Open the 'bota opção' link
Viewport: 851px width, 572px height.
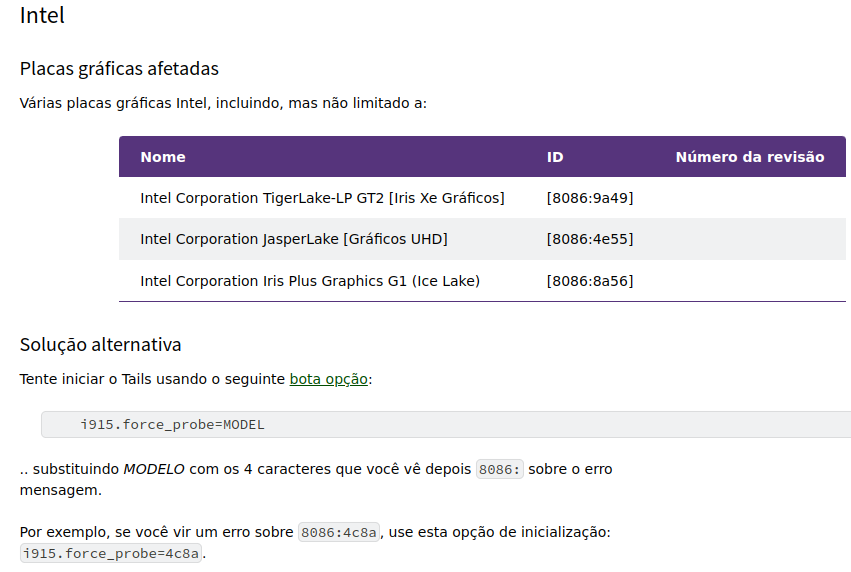click(x=328, y=379)
